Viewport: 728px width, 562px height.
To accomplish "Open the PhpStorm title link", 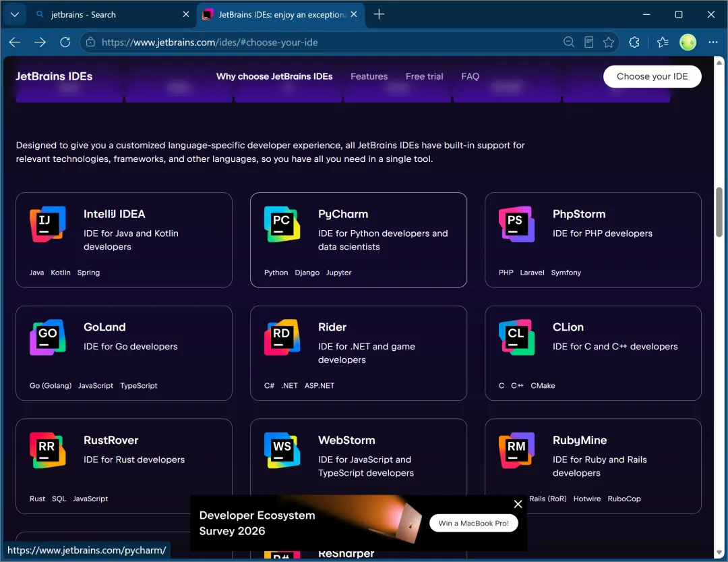I will click(579, 214).
